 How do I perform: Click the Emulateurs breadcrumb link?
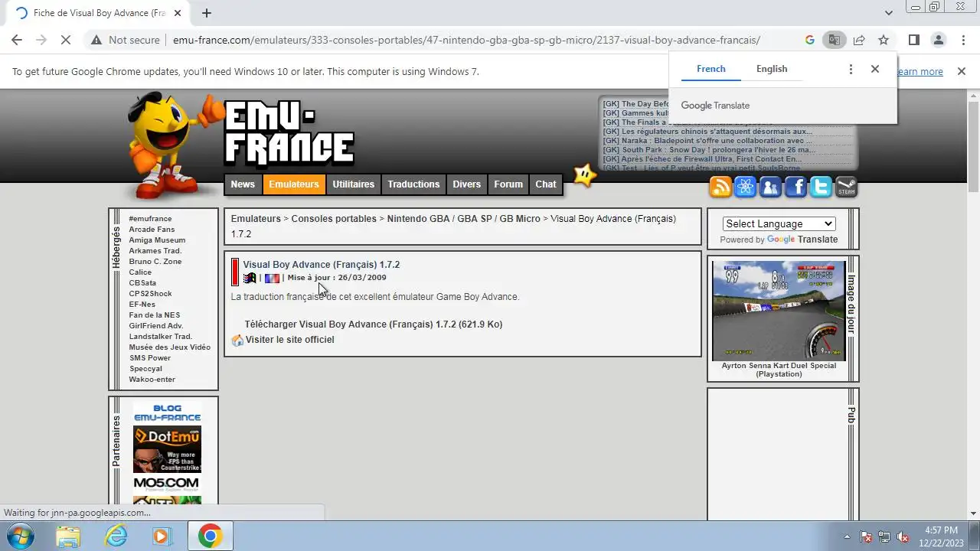pos(256,219)
